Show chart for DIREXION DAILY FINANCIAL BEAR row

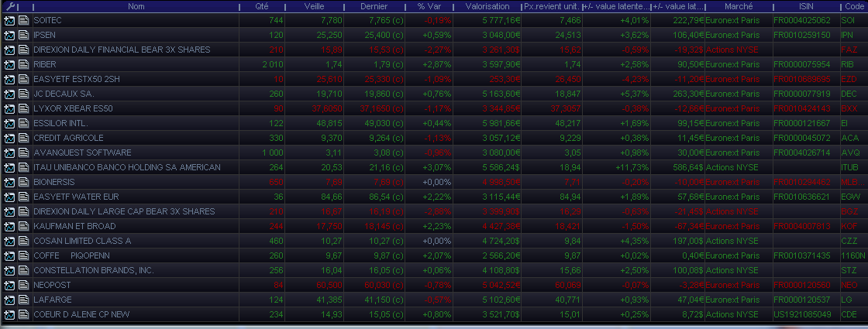pos(9,50)
